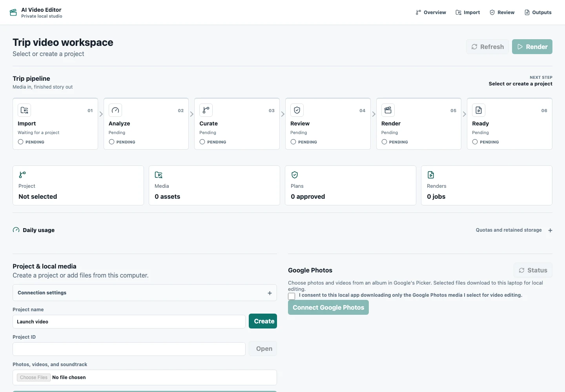
Task: Click the "0 assets" media count
Action: [168, 197]
